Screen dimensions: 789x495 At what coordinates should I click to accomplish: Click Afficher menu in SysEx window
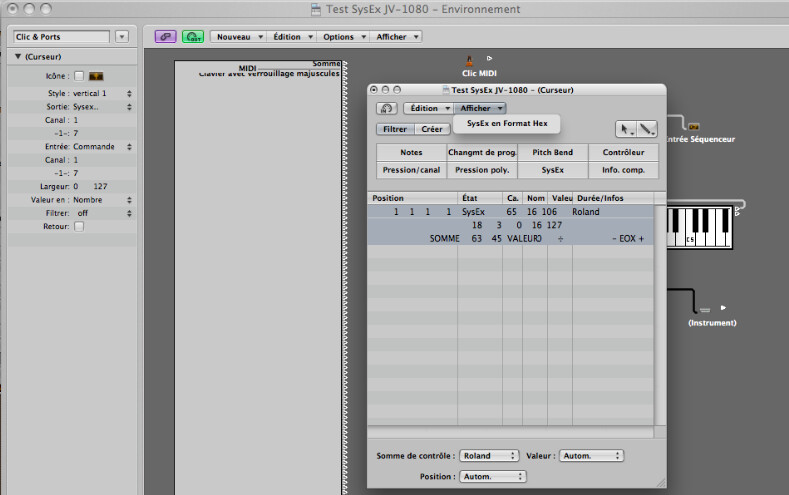click(x=480, y=108)
